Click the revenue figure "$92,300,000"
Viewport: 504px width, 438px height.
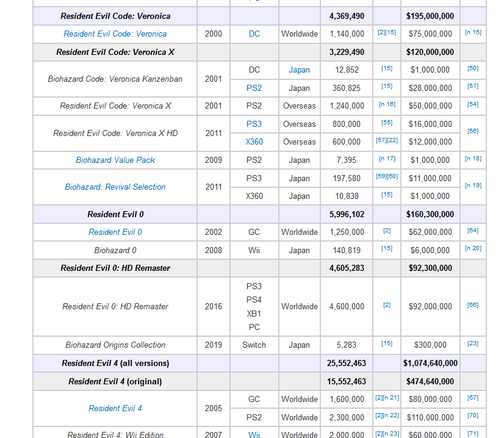[430, 268]
